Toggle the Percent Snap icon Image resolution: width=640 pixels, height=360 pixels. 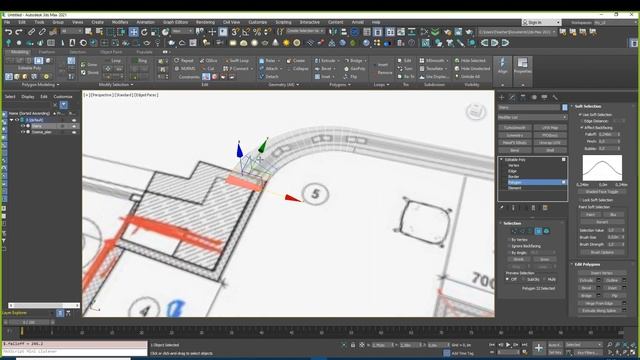(257, 32)
